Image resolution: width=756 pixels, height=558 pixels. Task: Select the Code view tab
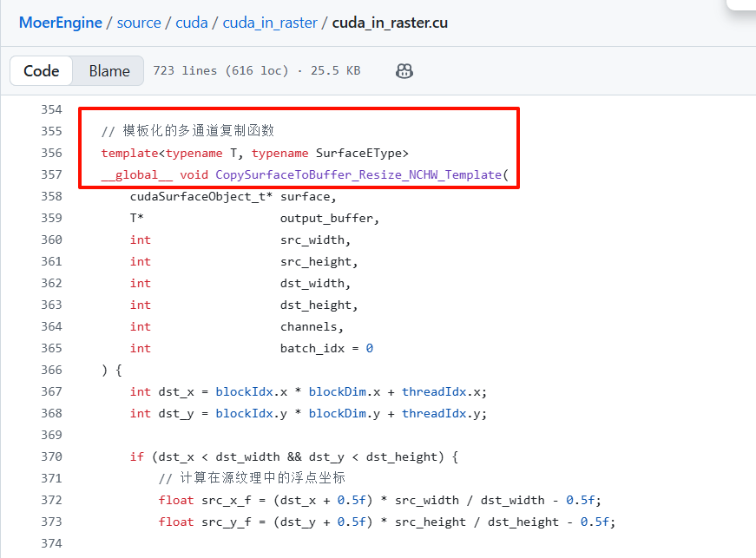click(x=41, y=71)
